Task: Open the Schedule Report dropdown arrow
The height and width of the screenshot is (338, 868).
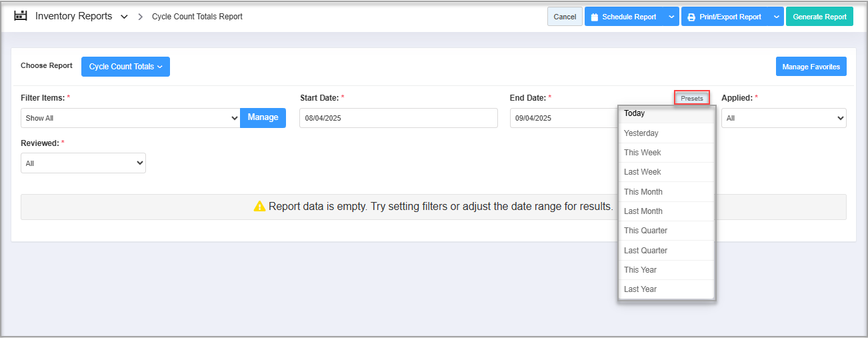Action: point(671,17)
